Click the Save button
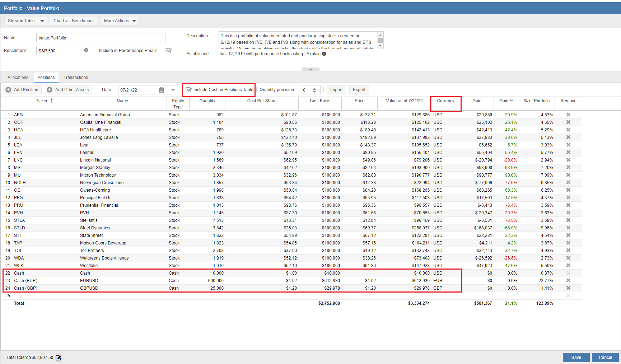621x364 pixels. point(576,358)
